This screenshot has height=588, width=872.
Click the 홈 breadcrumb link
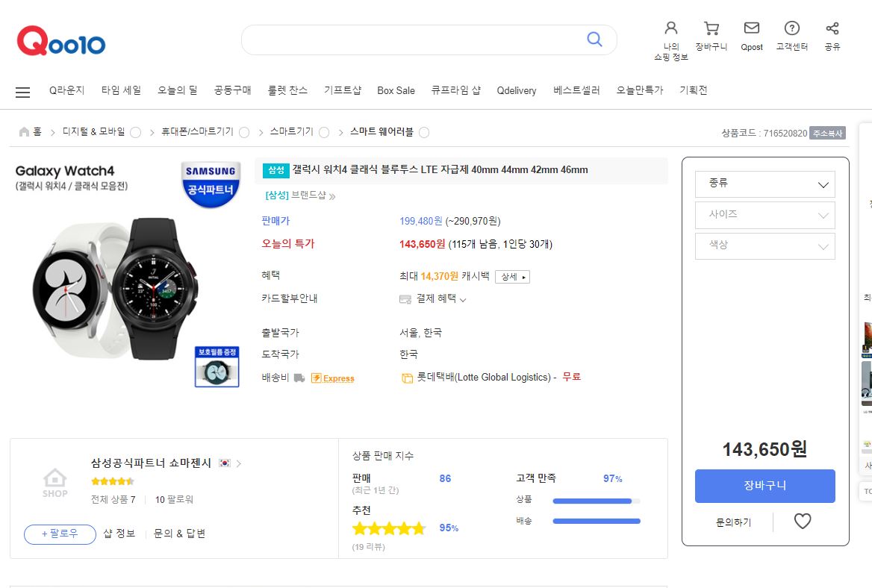(x=37, y=132)
